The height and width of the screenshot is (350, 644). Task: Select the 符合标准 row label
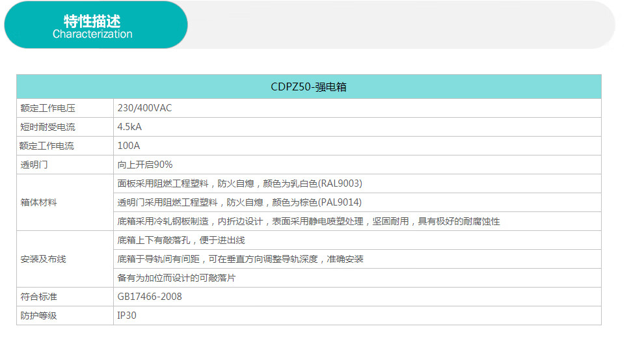click(x=39, y=297)
